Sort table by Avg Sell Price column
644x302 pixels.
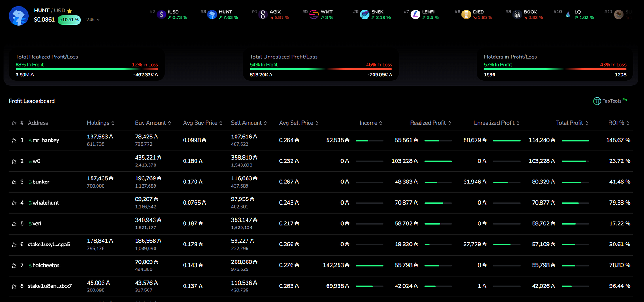pos(299,123)
